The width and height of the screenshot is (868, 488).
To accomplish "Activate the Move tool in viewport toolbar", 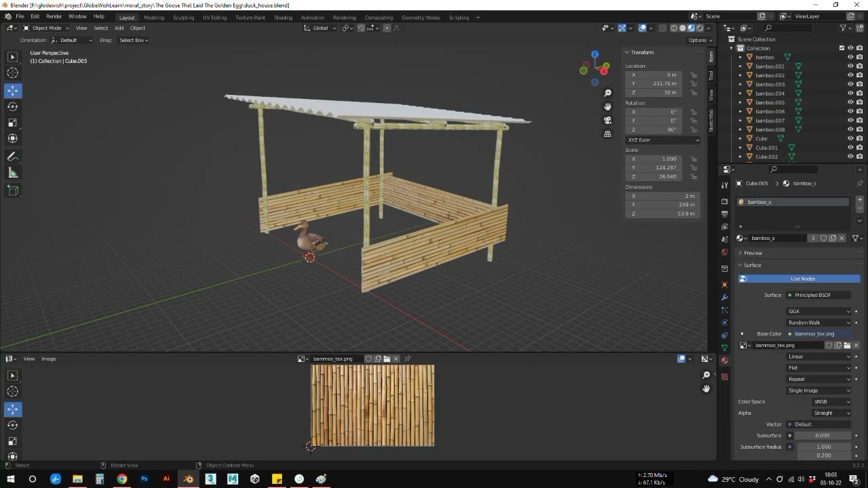I will pyautogui.click(x=13, y=90).
